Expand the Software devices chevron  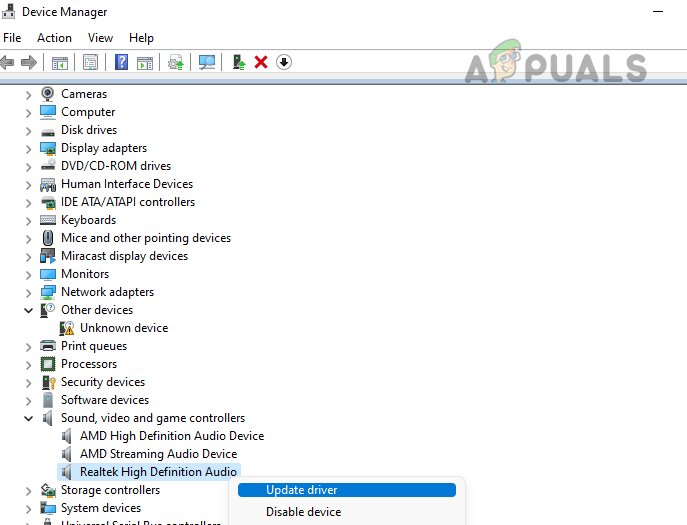pyautogui.click(x=28, y=401)
